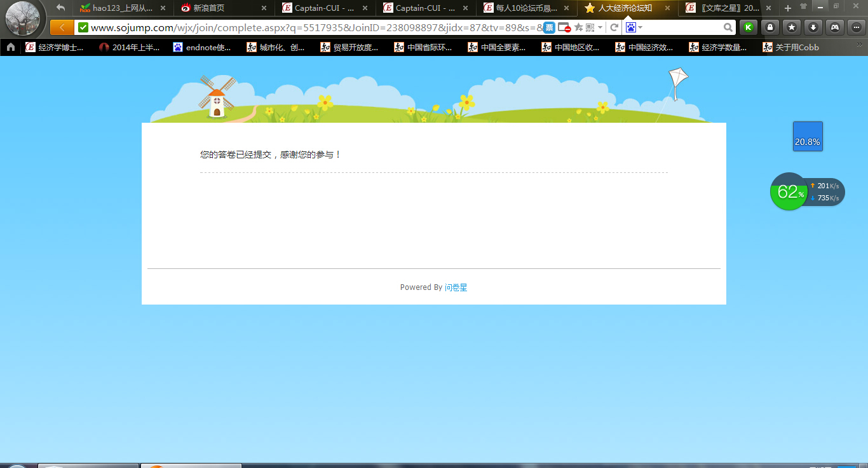Open favorites with the star toolbar button
This screenshot has width=868, height=468.
[792, 27]
